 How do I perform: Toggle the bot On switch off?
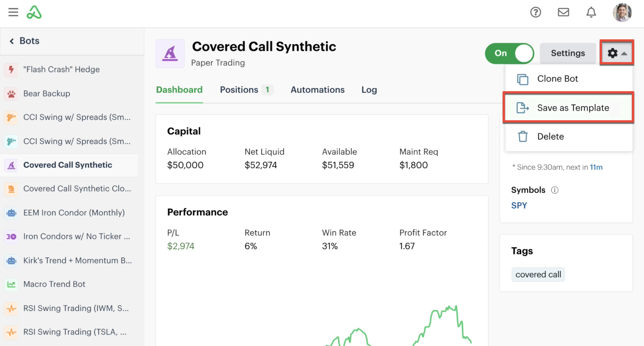tap(509, 53)
